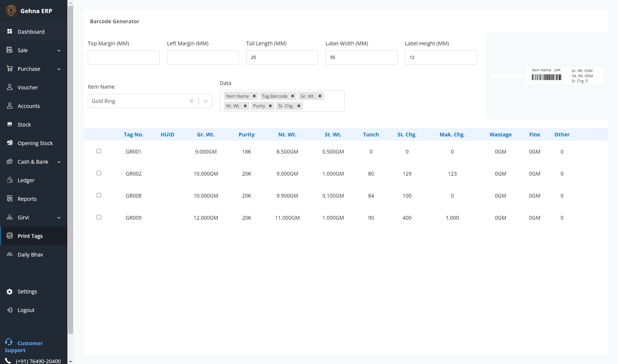This screenshot has width=618, height=364.
Task: Tick the checkbox beside GR009
Action: [99, 217]
